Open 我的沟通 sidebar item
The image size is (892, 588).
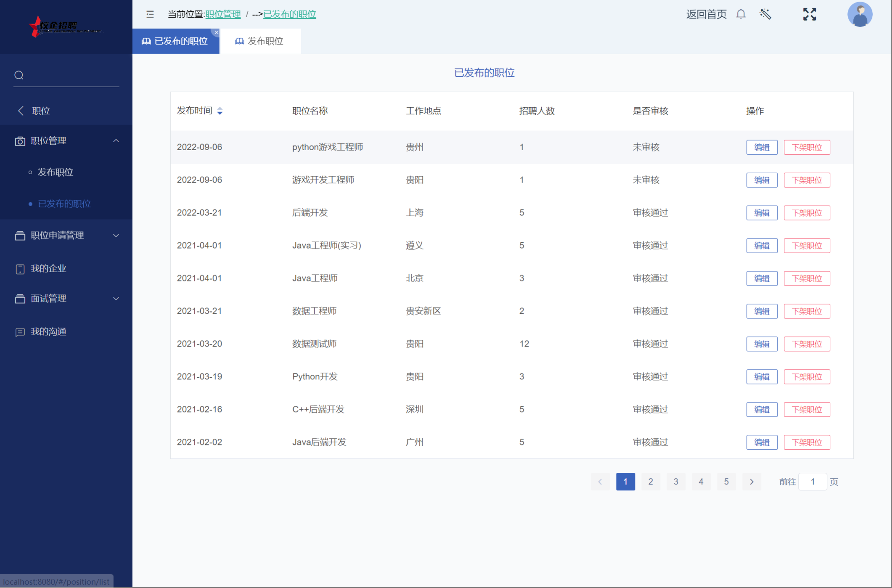point(48,332)
